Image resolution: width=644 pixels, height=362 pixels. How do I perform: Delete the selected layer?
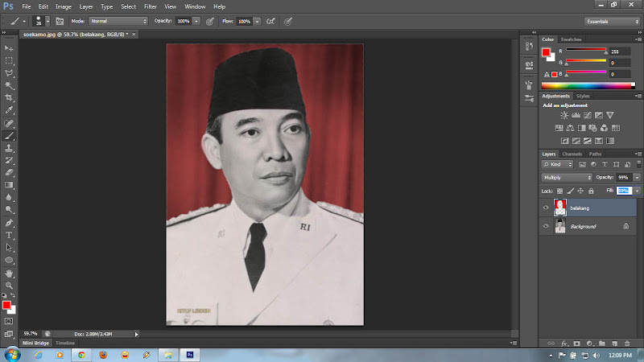(627, 343)
